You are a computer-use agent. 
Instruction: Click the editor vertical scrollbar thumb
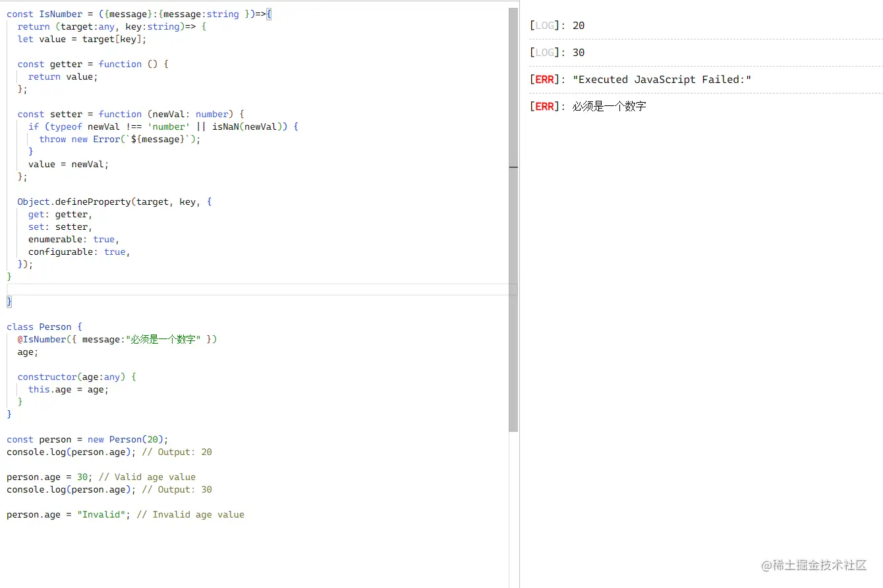tap(513, 220)
